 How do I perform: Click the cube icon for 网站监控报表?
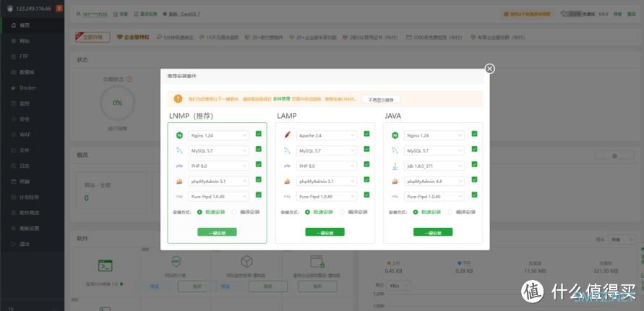[246, 261]
